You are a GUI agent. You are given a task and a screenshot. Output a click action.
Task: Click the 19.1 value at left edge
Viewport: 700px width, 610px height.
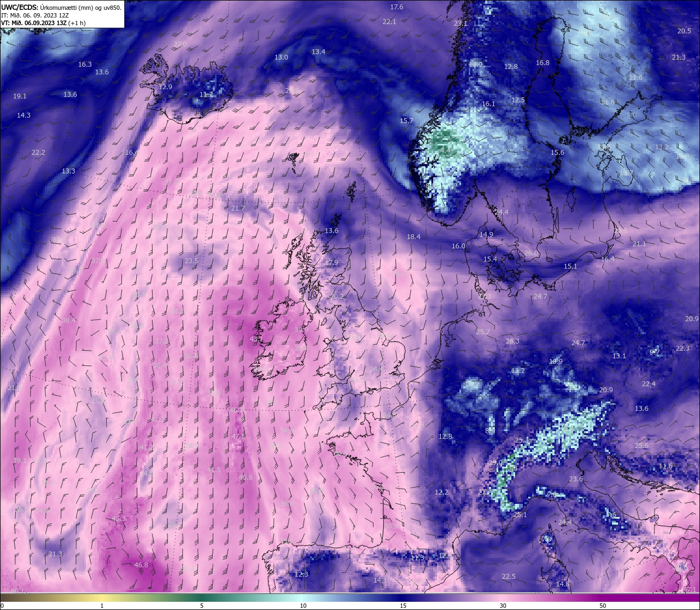coord(20,96)
